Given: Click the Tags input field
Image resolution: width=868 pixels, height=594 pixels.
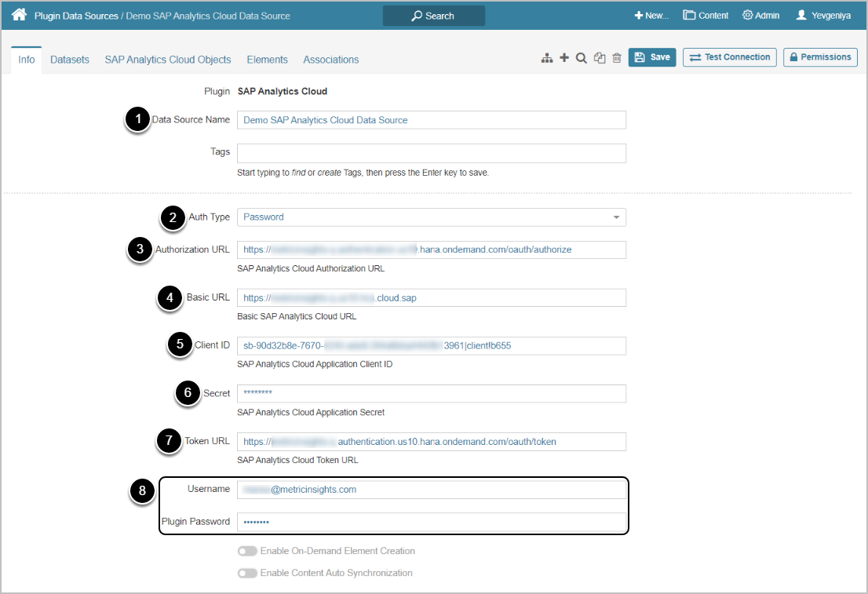Looking at the screenshot, I should [431, 153].
